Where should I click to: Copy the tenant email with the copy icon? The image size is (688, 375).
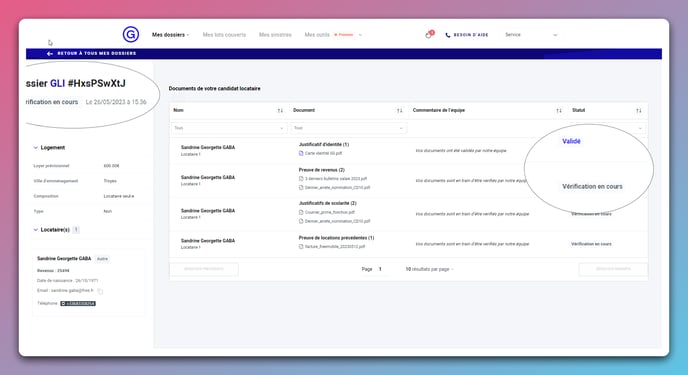click(100, 291)
